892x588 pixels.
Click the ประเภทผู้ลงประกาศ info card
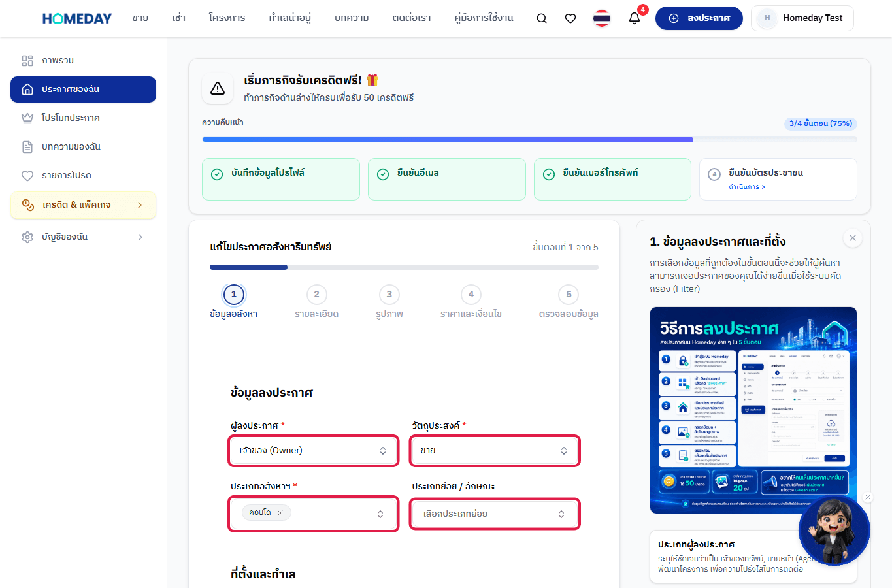[753, 557]
